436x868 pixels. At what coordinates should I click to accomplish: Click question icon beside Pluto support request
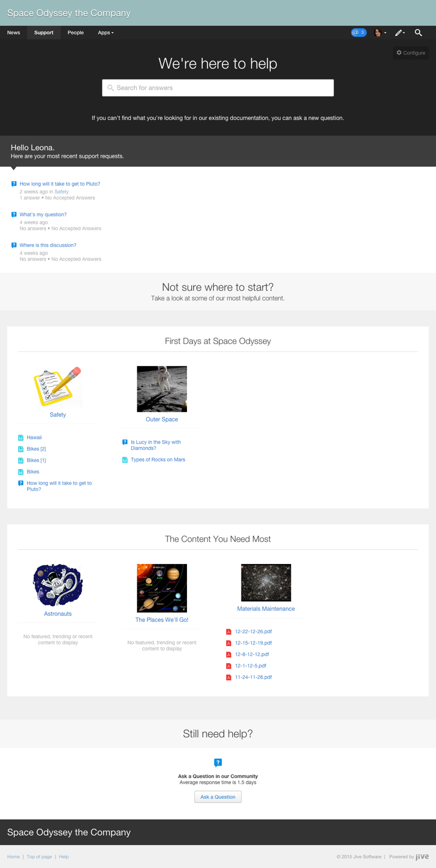point(14,184)
